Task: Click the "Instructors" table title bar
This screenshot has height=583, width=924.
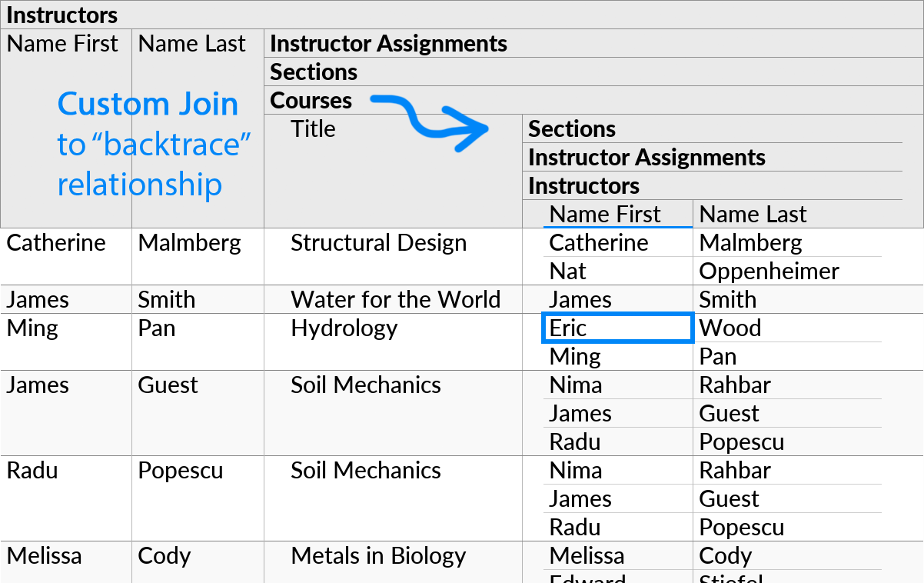Action: click(61, 15)
